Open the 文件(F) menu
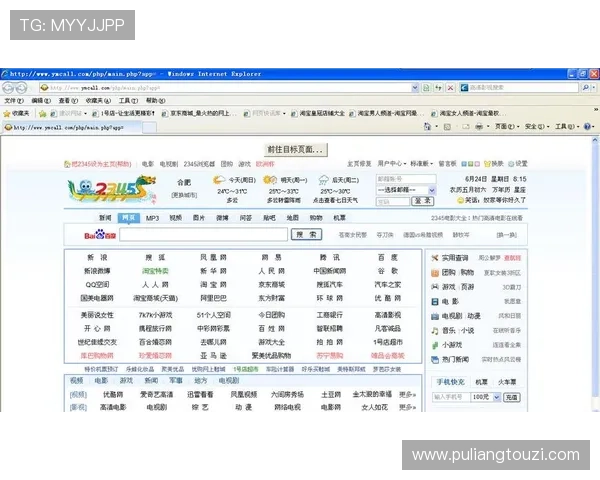Image resolution: width=600 pixels, height=480 pixels. (14, 100)
